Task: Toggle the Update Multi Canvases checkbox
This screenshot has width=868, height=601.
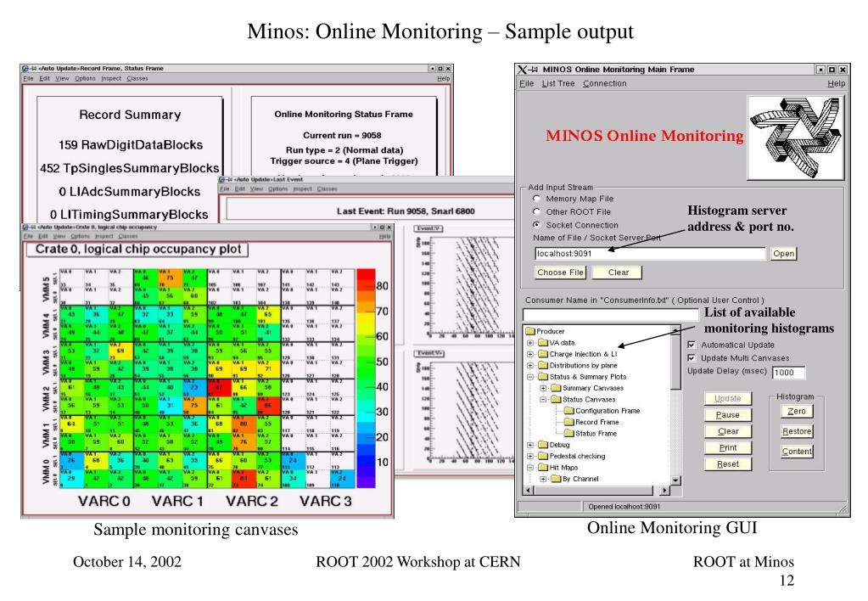Action: [692, 358]
